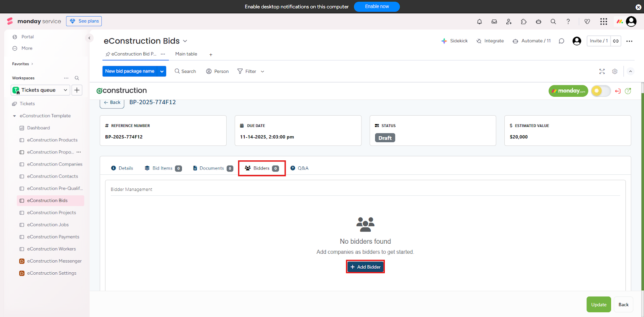The width and height of the screenshot is (644, 317).
Task: Click the Add Bidder button
Action: click(365, 267)
